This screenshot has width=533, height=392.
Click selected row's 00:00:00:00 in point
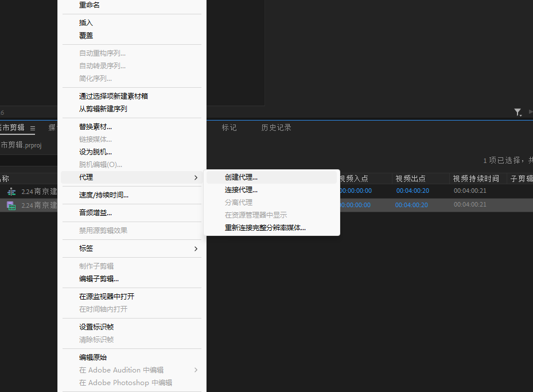pos(355,205)
